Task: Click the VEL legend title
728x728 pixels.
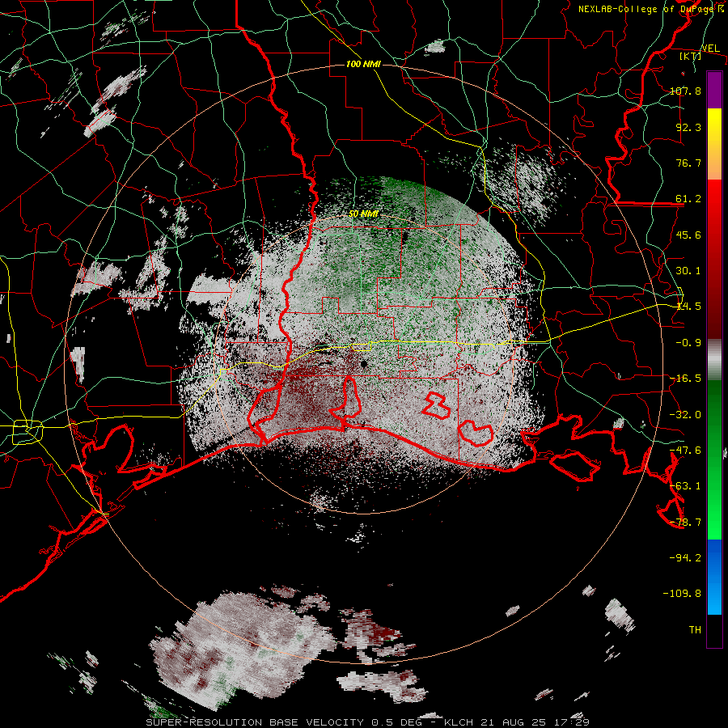Action: click(710, 49)
